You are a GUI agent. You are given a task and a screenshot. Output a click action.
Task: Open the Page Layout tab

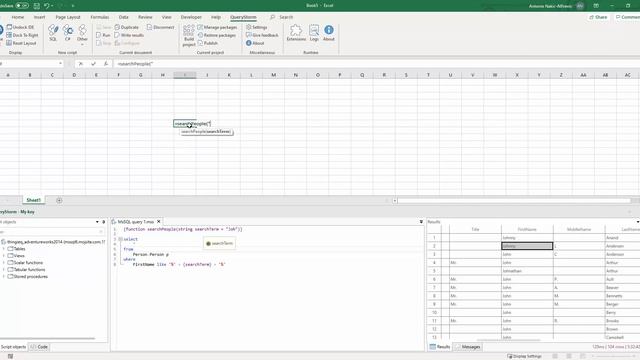click(x=68, y=17)
